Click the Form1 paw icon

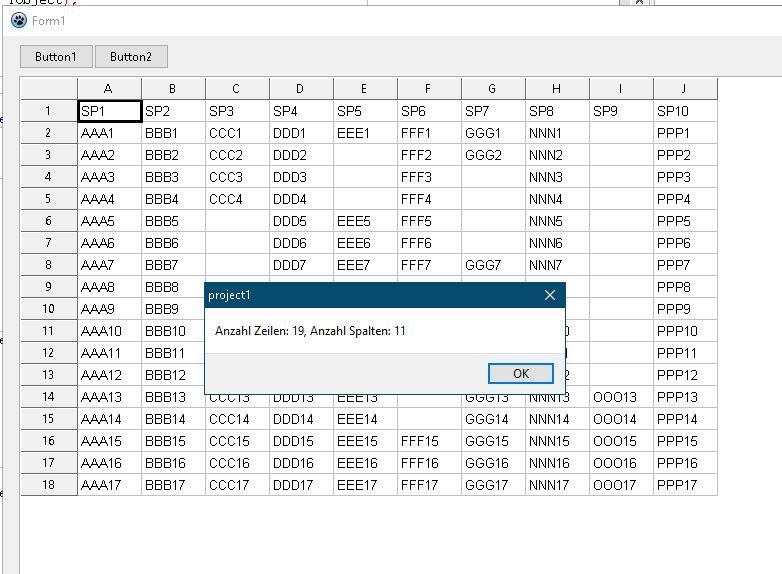pos(18,20)
